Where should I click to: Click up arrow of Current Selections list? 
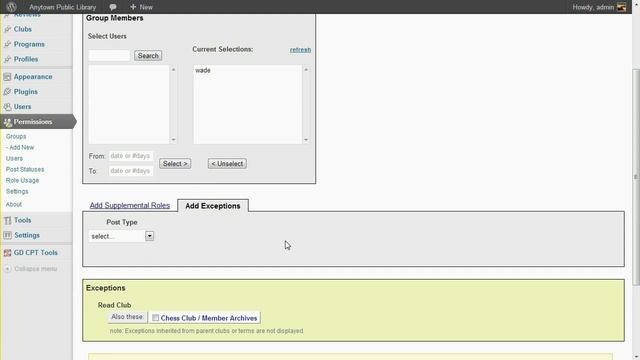point(306,70)
